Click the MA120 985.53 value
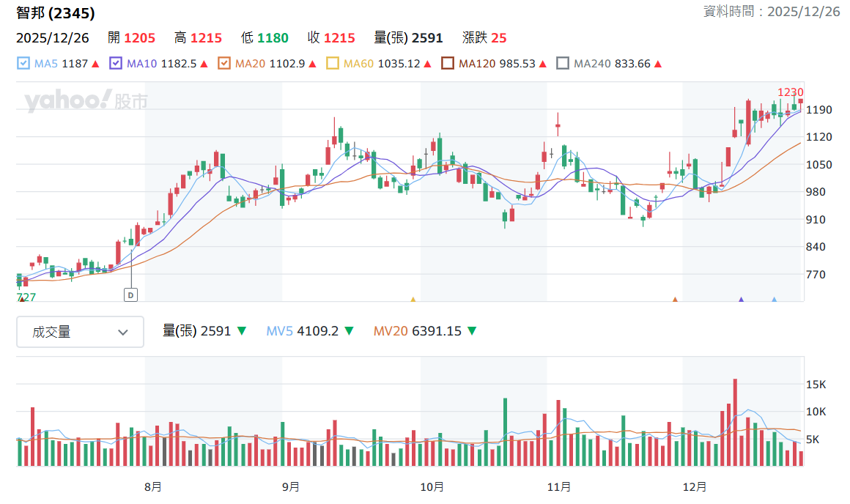 coord(517,64)
